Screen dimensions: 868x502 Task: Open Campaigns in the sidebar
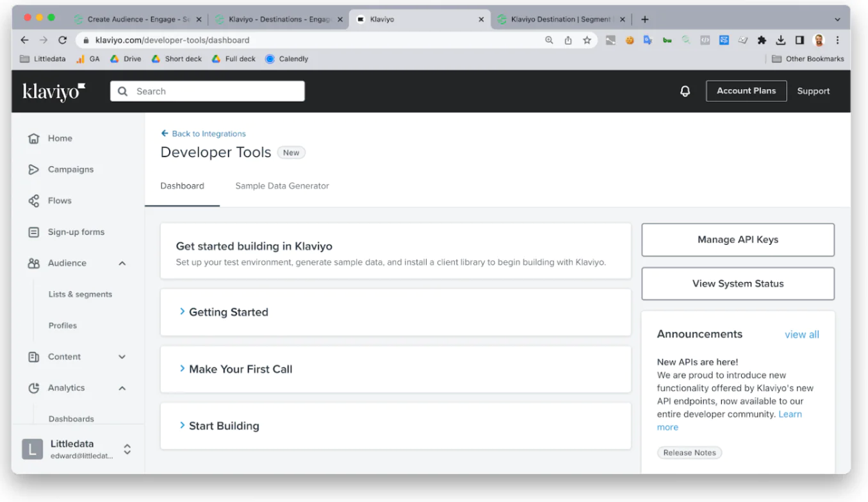click(70, 169)
